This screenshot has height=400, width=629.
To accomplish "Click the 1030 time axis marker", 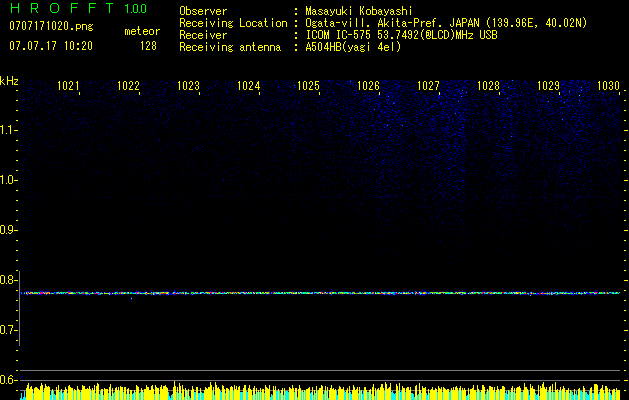I will point(609,85).
